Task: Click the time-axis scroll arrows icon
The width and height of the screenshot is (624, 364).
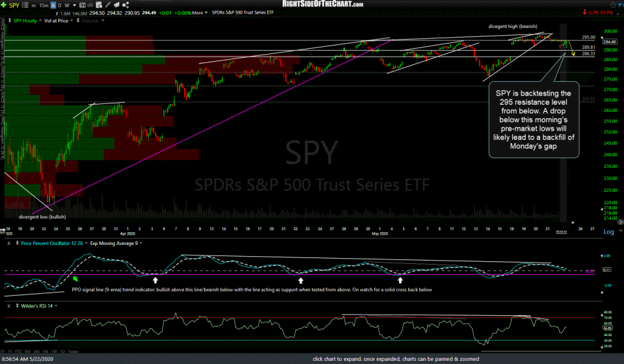Action: (x=3, y=230)
